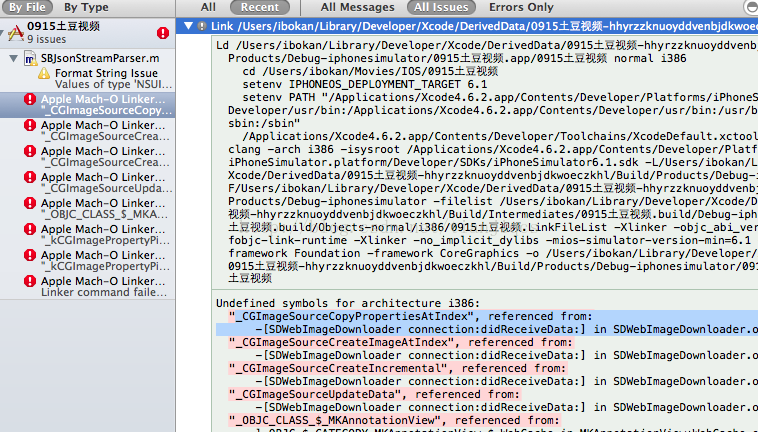Click the yellow warning icon for Format String Issue
758x432 pixels.
click(x=44, y=73)
